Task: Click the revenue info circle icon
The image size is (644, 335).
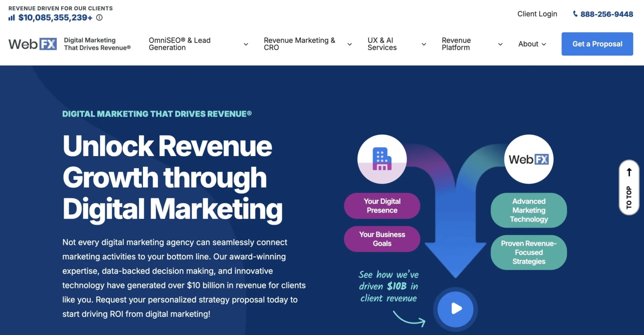Action: [99, 17]
